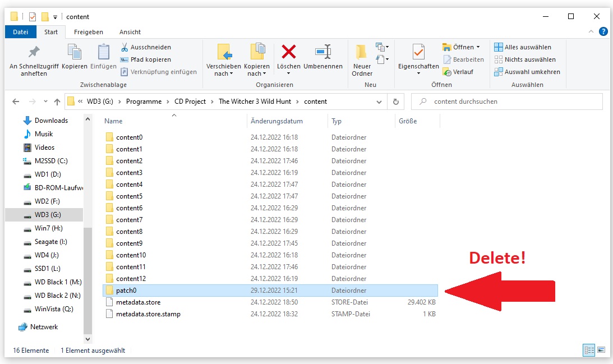613x364 pixels.
Task: Click WD3 (G:) in the address bar
Action: 100,102
